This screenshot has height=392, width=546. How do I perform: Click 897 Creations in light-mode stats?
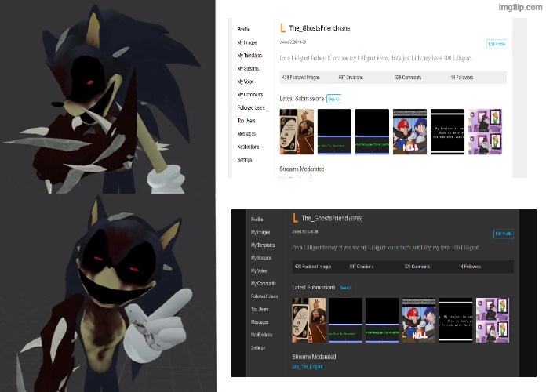pos(351,78)
